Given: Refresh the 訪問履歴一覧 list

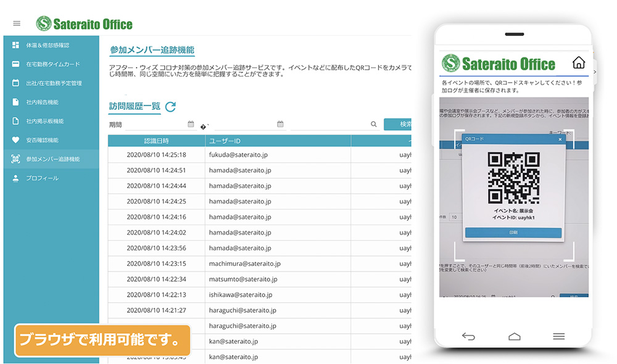Looking at the screenshot, I should click(x=170, y=107).
